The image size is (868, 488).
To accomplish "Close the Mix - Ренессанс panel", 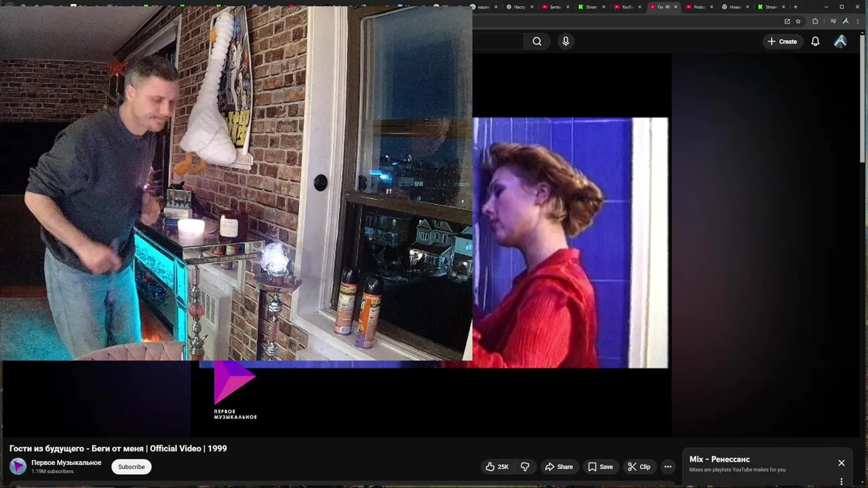I will pyautogui.click(x=841, y=463).
